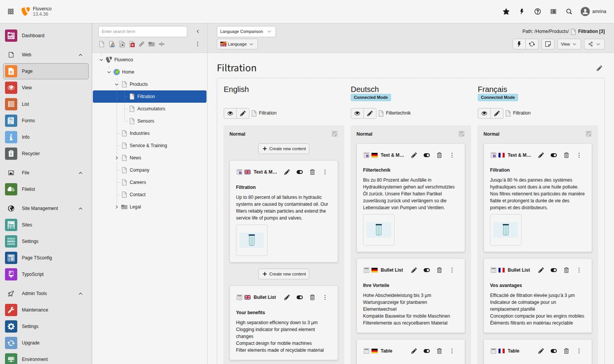This screenshot has height=364, width=614.
Task: Open the Forms module
Action: 46,120
